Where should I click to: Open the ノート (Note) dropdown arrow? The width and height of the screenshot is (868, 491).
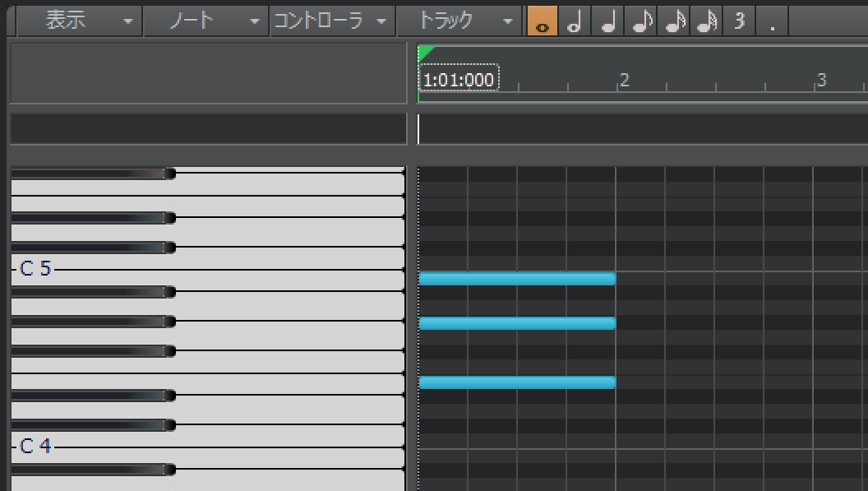254,21
